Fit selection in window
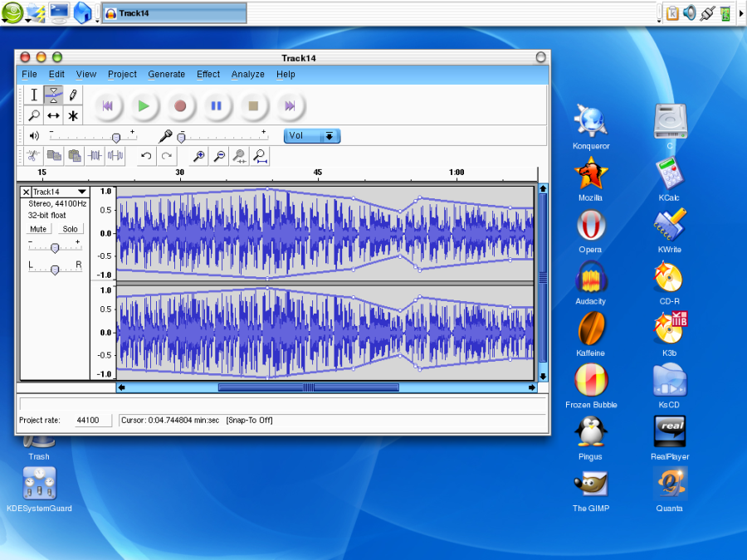Screen dimensions: 747x560 [240, 156]
